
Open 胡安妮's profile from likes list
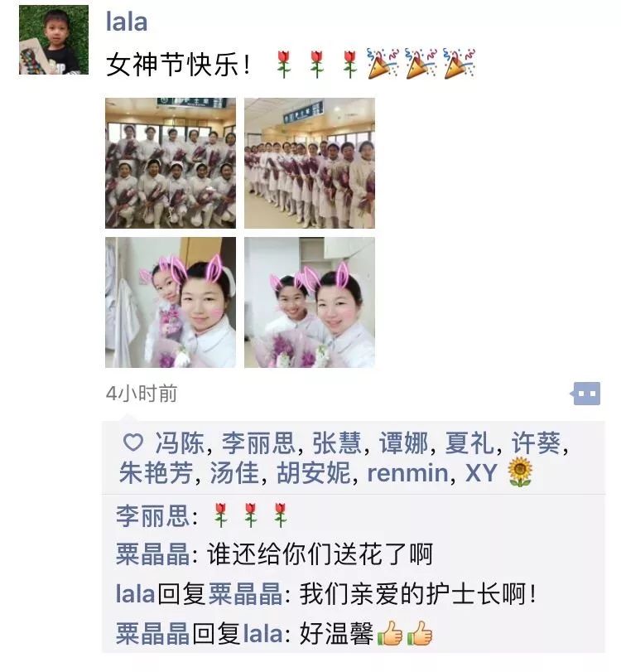pyautogui.click(x=314, y=472)
